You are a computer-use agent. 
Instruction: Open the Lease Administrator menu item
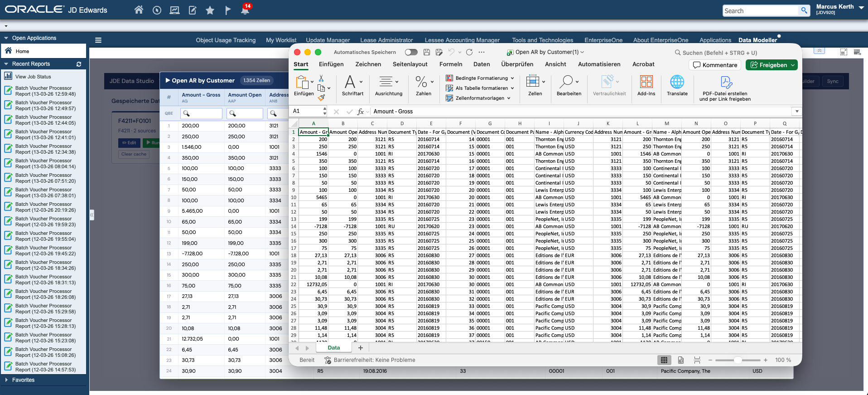[386, 40]
